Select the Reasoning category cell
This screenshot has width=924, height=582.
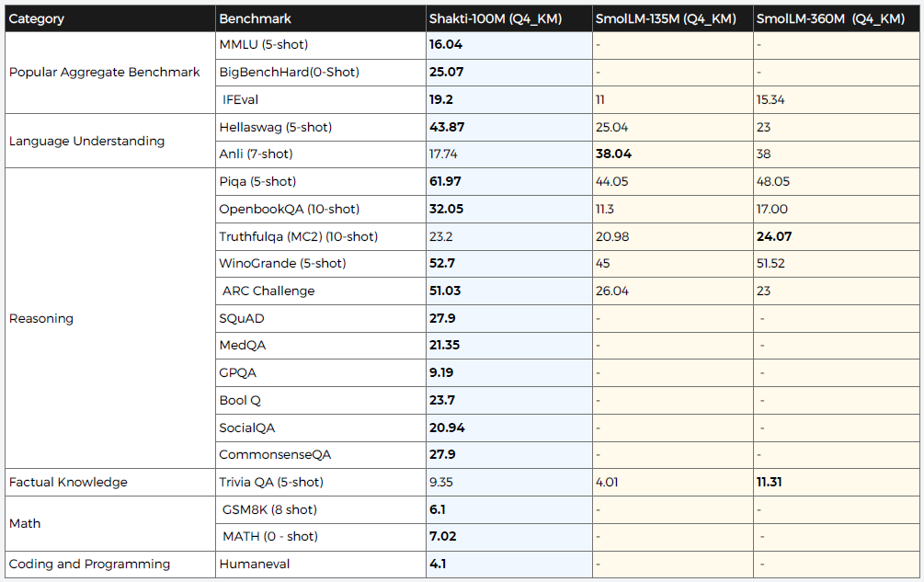coord(40,318)
